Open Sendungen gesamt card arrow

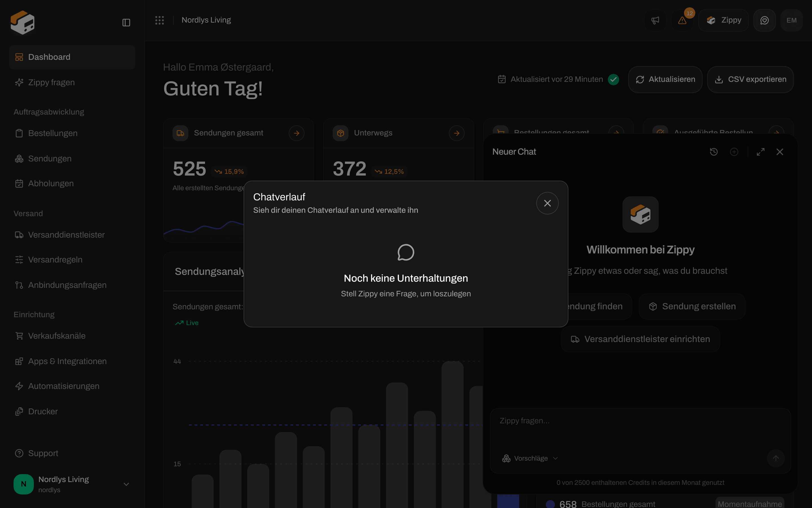[296, 133]
